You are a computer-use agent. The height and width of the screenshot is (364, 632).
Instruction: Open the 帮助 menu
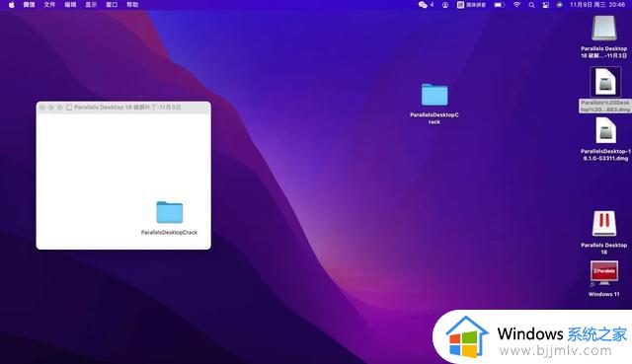132,5
